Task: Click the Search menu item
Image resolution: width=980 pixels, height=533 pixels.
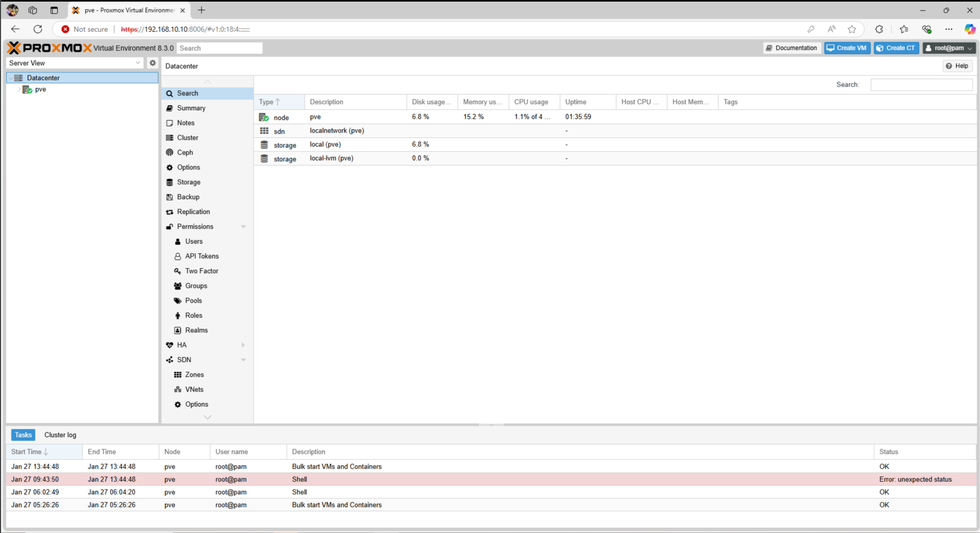Action: pyautogui.click(x=207, y=93)
